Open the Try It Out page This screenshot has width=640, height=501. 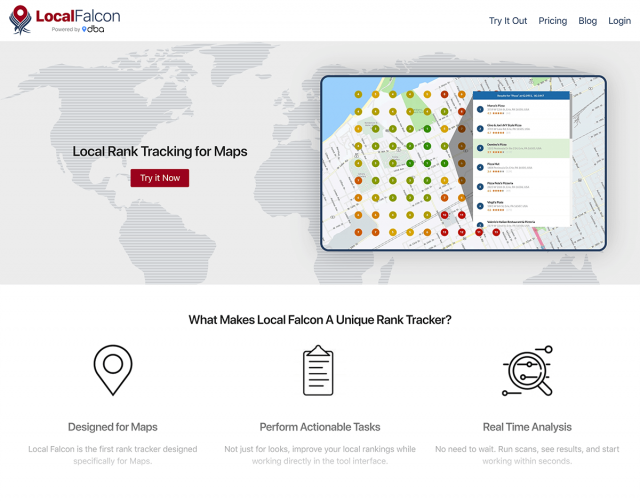(508, 21)
